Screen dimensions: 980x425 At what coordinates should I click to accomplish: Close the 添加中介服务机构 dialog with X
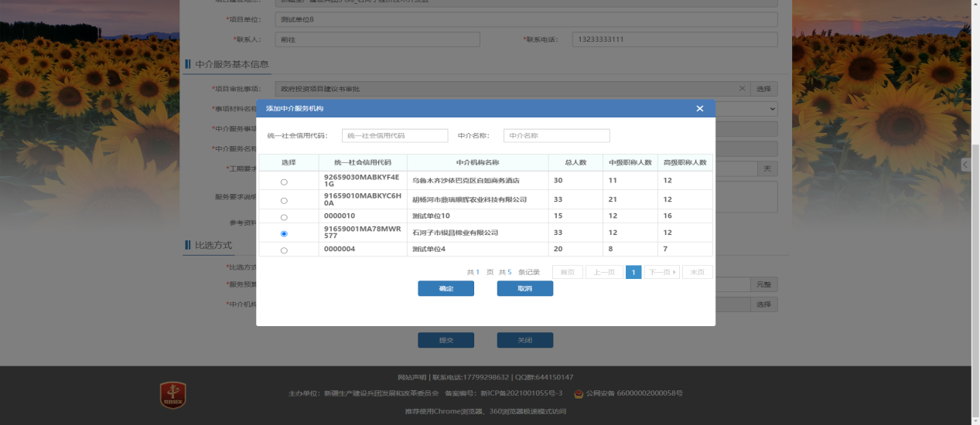click(699, 109)
